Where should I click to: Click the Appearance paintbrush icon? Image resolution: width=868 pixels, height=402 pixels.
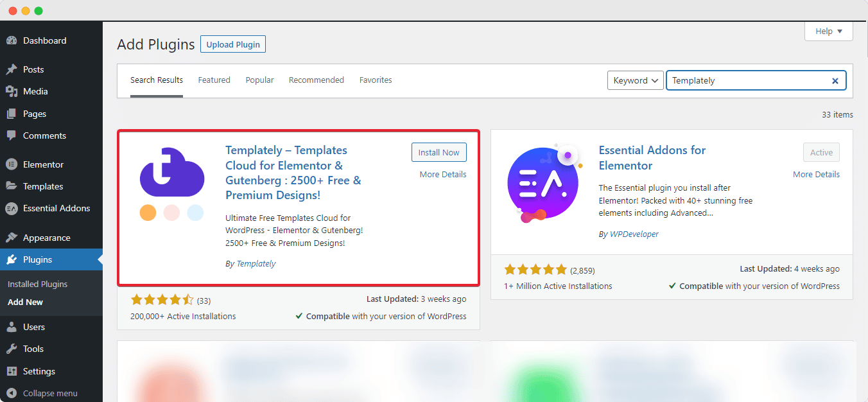12,238
